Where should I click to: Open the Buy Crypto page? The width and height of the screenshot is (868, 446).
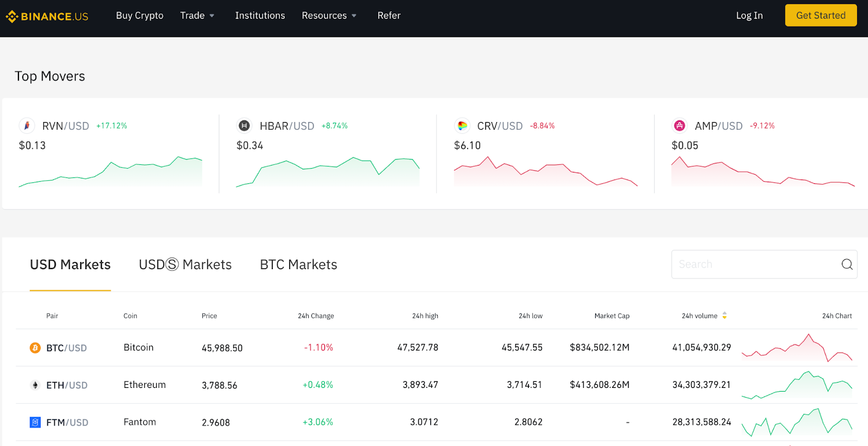pyautogui.click(x=139, y=16)
